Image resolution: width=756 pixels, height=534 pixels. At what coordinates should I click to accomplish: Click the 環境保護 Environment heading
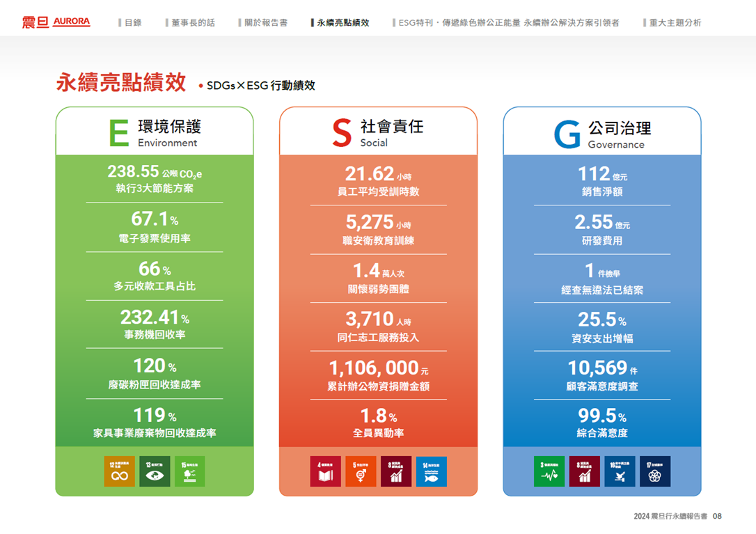coord(169,133)
